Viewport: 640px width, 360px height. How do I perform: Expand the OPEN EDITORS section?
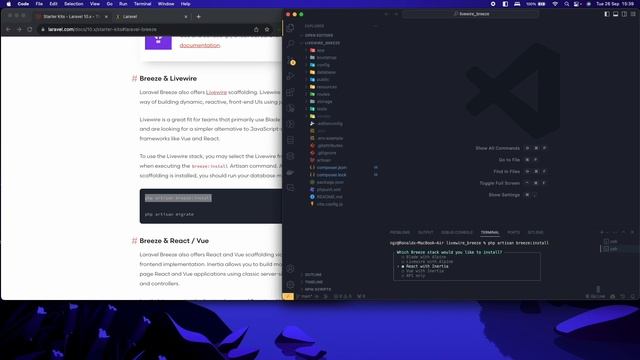point(318,36)
